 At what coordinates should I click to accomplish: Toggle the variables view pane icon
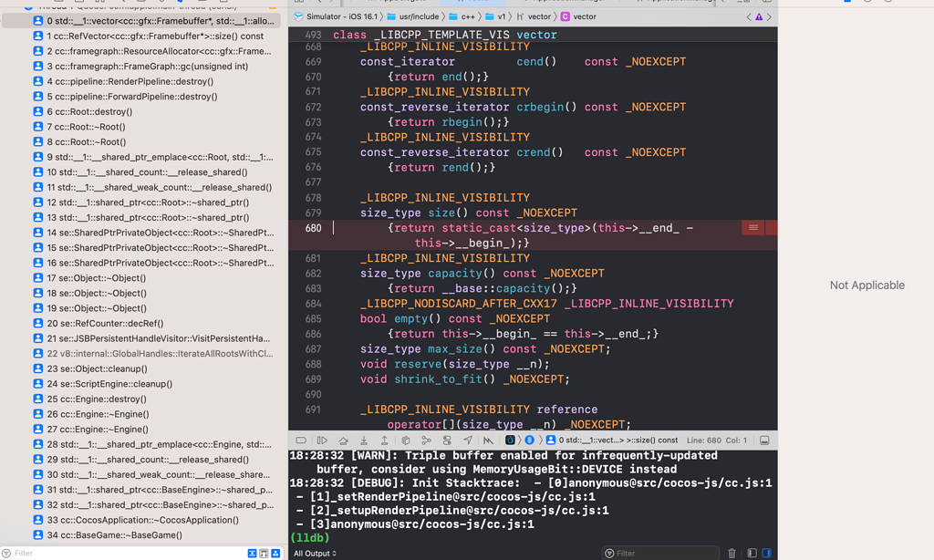750,552
